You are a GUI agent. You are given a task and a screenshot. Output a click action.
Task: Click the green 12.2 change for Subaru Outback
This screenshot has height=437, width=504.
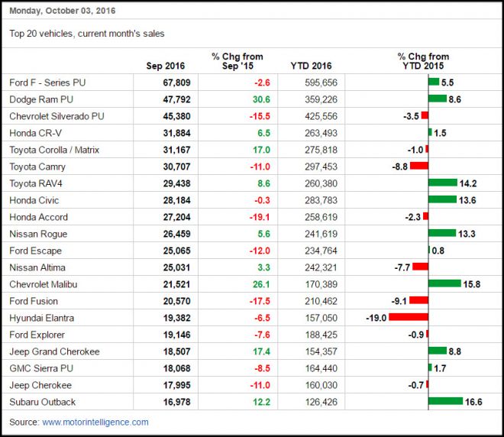click(261, 402)
